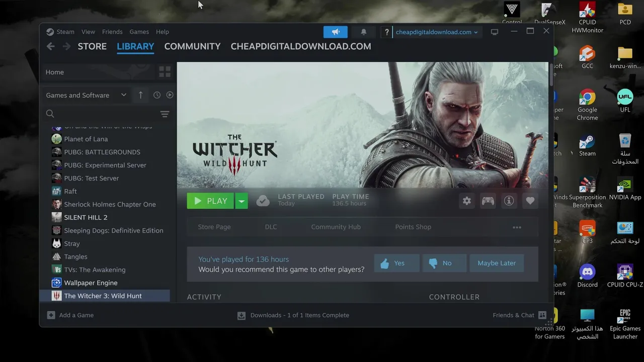This screenshot has width=644, height=362.
Task: Click the Steam announcements megaphone icon
Action: [336, 32]
